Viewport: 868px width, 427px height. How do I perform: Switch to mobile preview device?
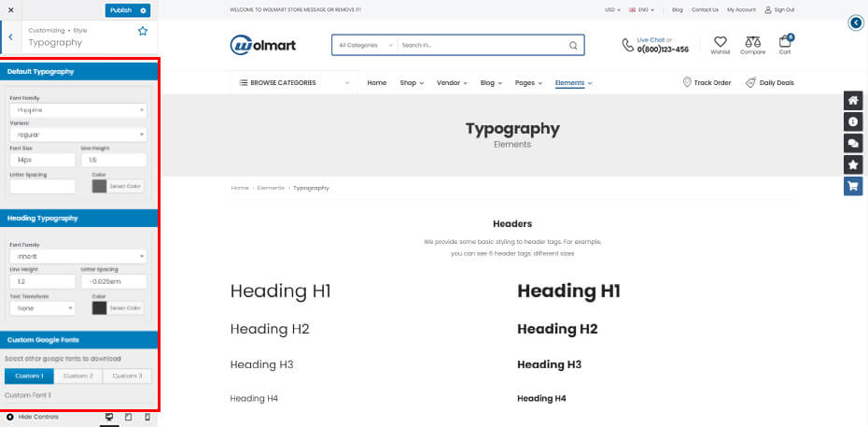147,417
